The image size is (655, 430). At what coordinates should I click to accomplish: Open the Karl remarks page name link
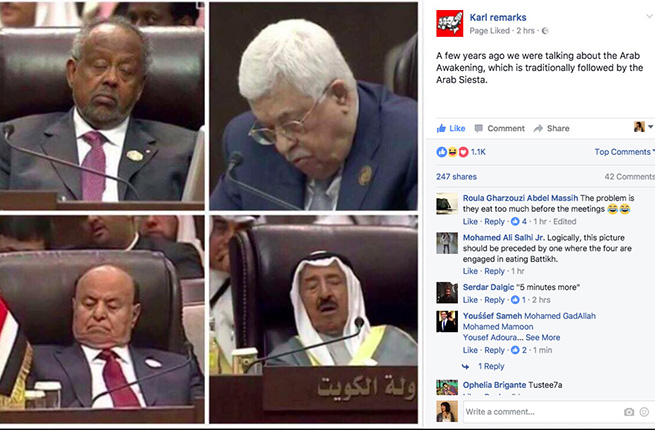pyautogui.click(x=498, y=18)
